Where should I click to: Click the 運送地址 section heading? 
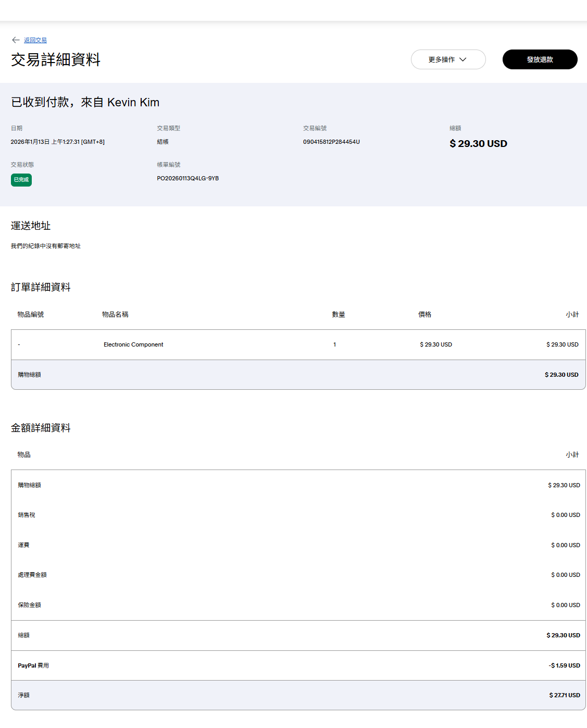[31, 226]
